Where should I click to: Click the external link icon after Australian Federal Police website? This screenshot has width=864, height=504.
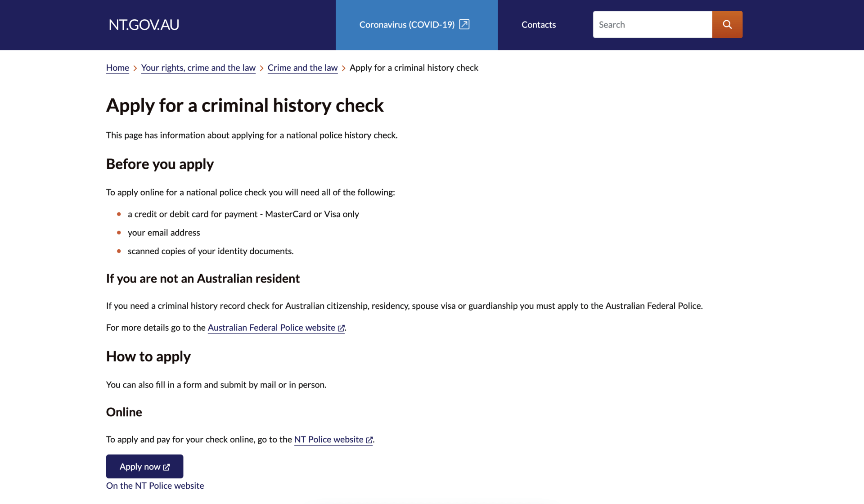341,328
